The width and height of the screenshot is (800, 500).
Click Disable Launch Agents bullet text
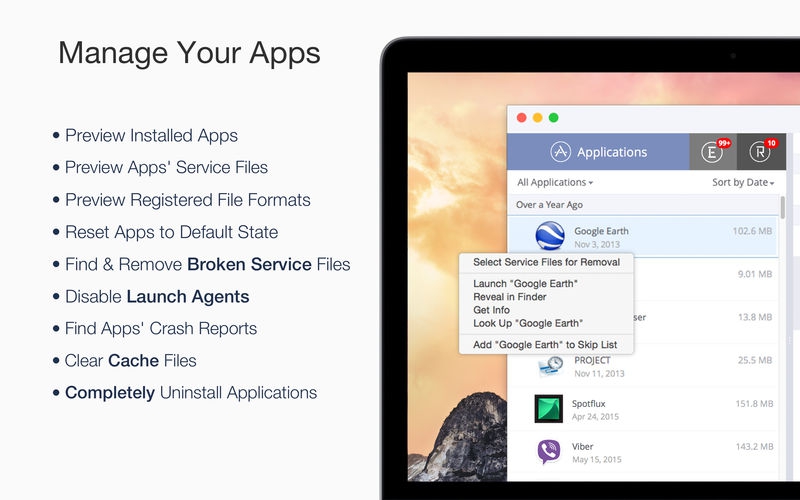(x=157, y=296)
